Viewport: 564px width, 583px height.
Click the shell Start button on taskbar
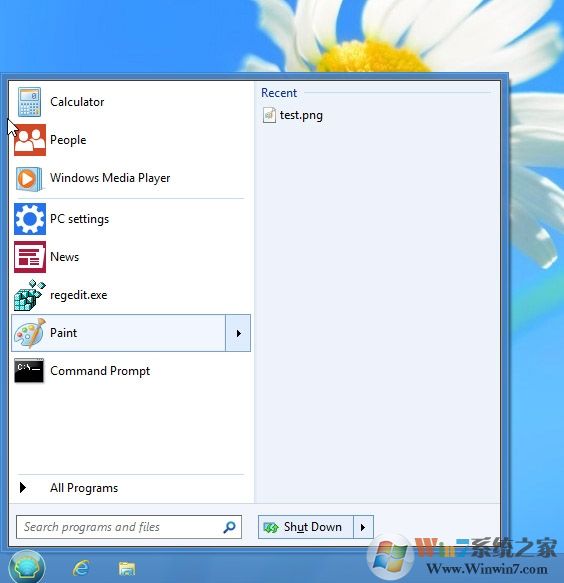coord(27,566)
